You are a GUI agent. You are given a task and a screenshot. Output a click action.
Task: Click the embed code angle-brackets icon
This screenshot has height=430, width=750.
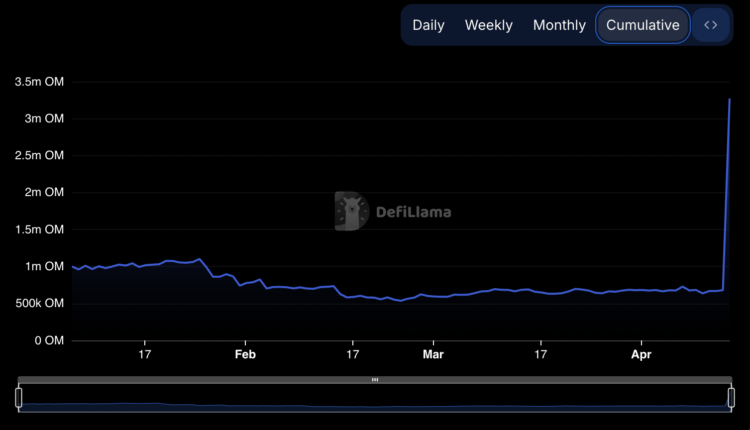[711, 25]
